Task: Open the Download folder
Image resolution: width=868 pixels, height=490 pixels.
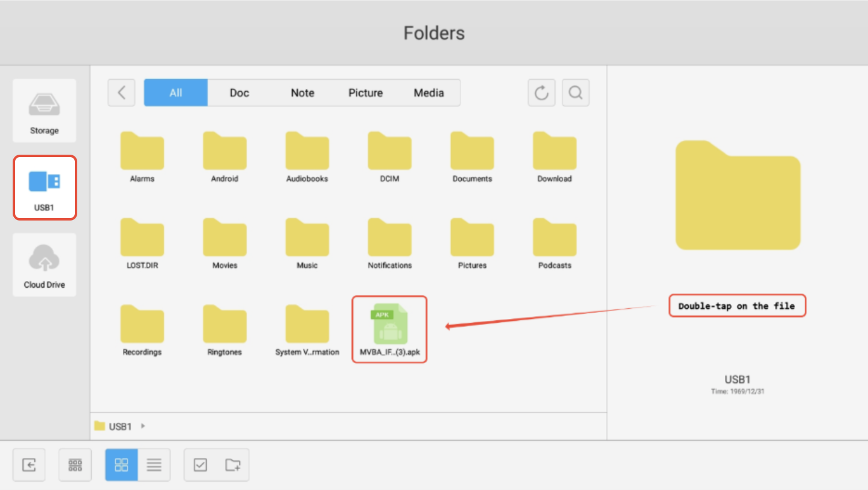Action: pos(554,152)
